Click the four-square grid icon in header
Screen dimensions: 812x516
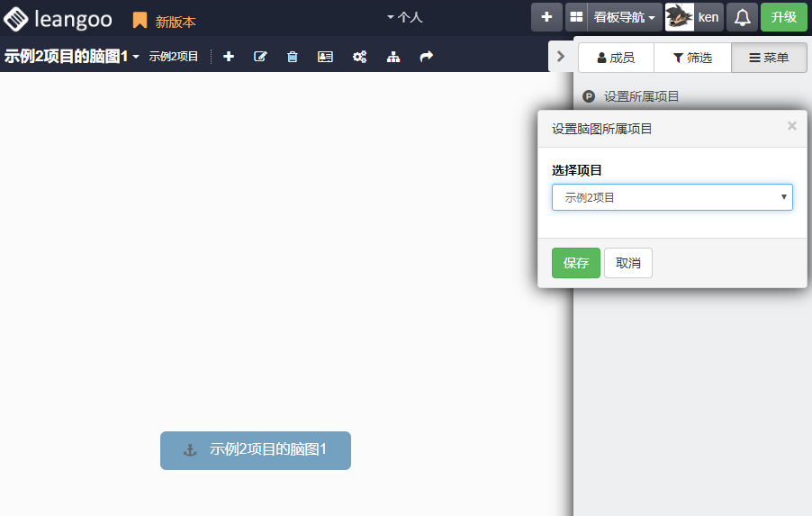coord(576,17)
